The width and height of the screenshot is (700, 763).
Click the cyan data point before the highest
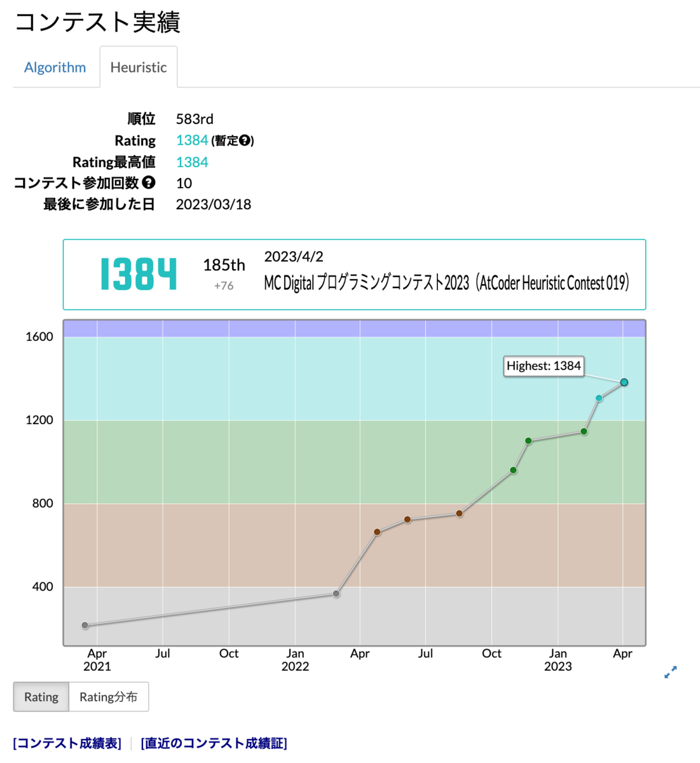coord(599,398)
